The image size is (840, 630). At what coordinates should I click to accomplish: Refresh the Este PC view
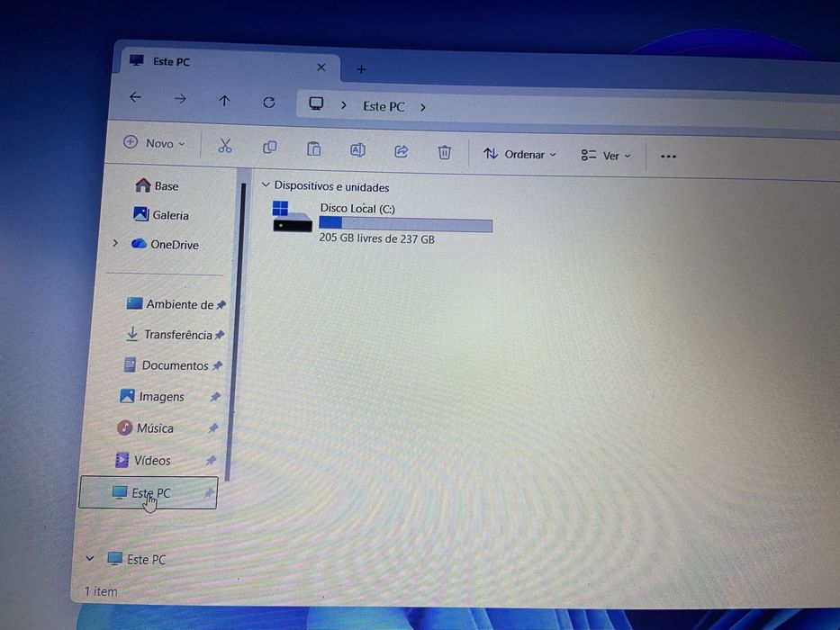coord(269,102)
